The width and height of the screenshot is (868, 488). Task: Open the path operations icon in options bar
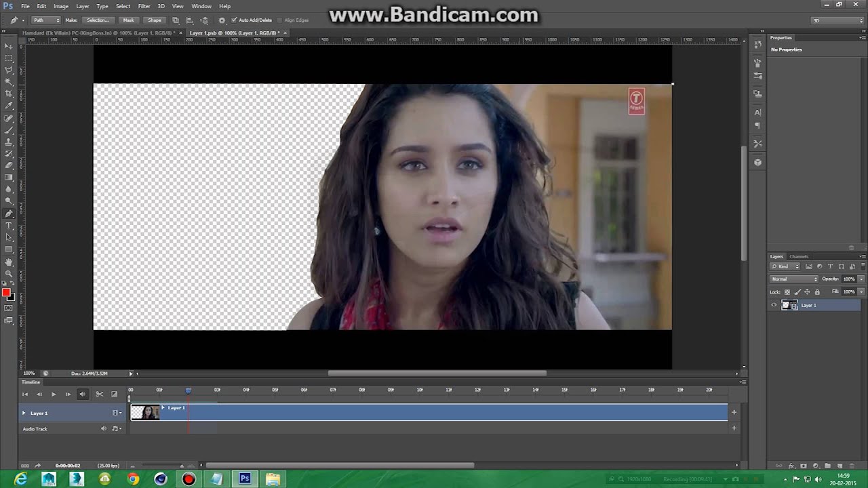tap(176, 20)
